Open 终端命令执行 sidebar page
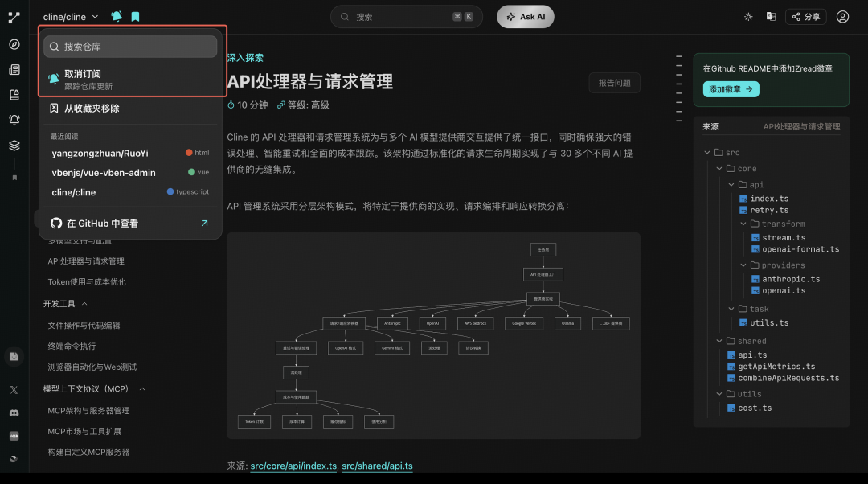 (x=72, y=346)
